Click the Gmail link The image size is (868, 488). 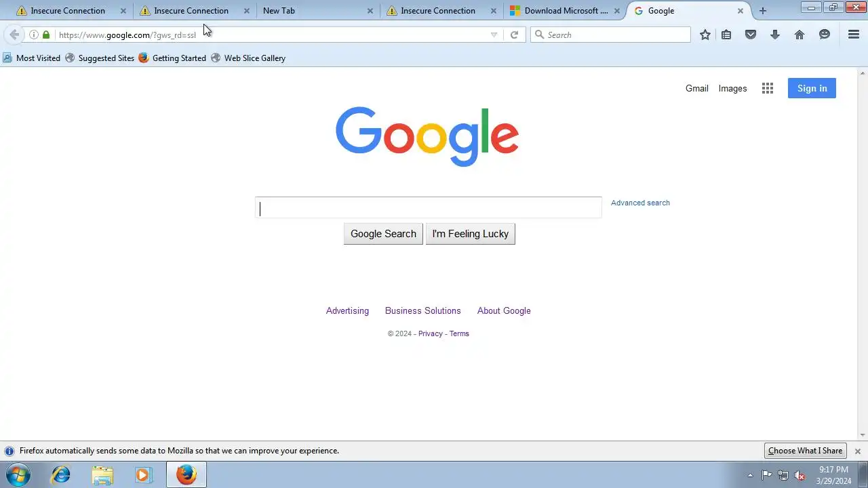(x=696, y=88)
